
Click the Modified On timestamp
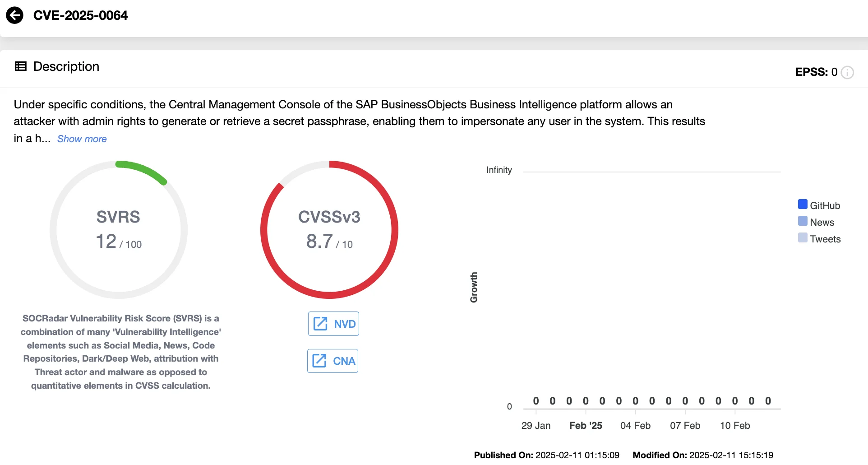[x=703, y=455]
